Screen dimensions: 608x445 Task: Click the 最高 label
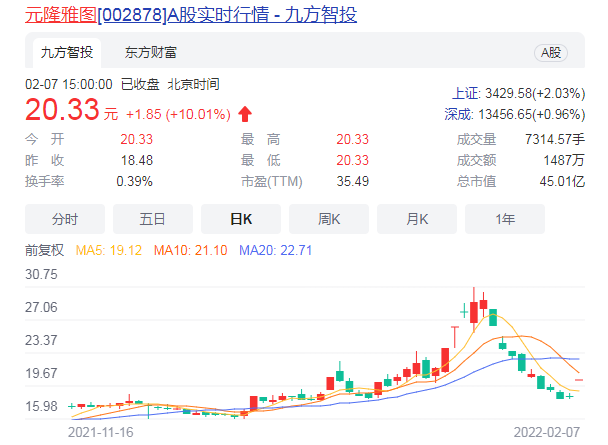pyautogui.click(x=261, y=139)
